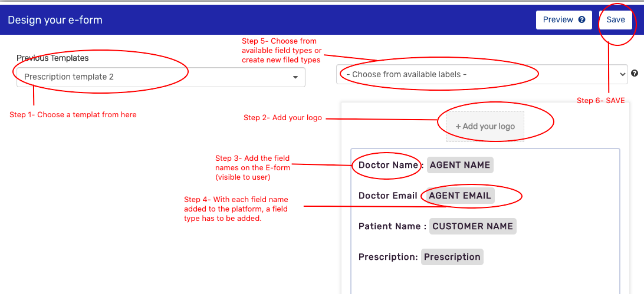644x294 pixels.
Task: Click help icon beside labels dropdown
Action: pyautogui.click(x=635, y=74)
